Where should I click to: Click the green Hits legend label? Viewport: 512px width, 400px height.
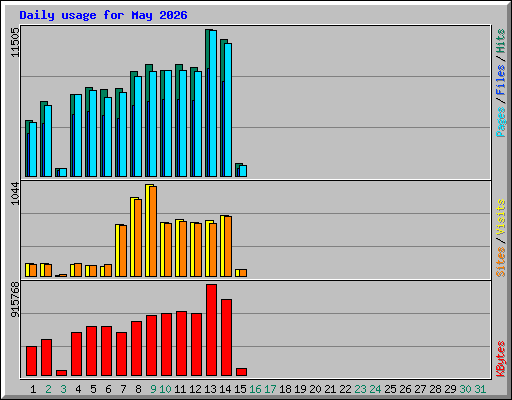(500, 41)
